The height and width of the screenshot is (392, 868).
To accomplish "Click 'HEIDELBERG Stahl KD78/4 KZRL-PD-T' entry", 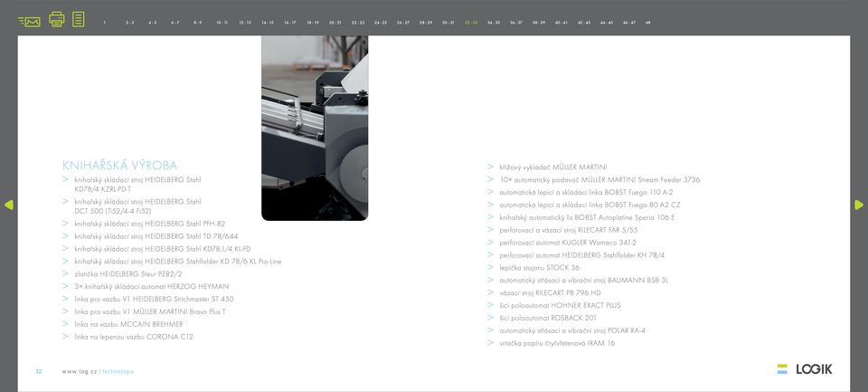I will click(x=137, y=184).
